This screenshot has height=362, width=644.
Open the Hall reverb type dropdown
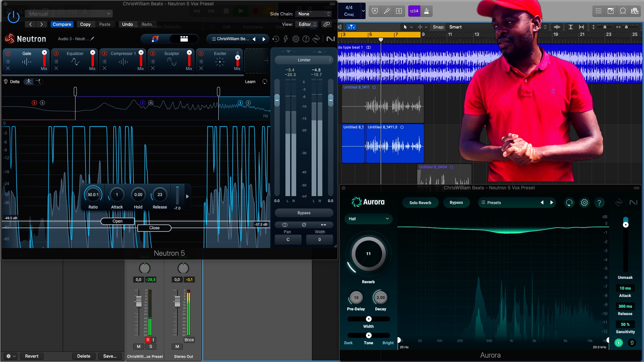click(368, 219)
